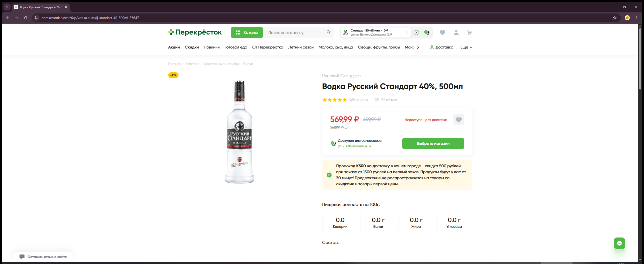Screen dimensions: 644x264
Task: Add the vodka to favorites with heart toggle
Action: coord(459,120)
